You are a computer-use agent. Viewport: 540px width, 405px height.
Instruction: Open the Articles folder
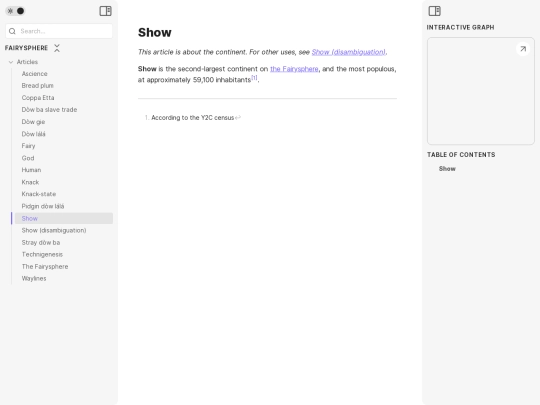[x=27, y=62]
